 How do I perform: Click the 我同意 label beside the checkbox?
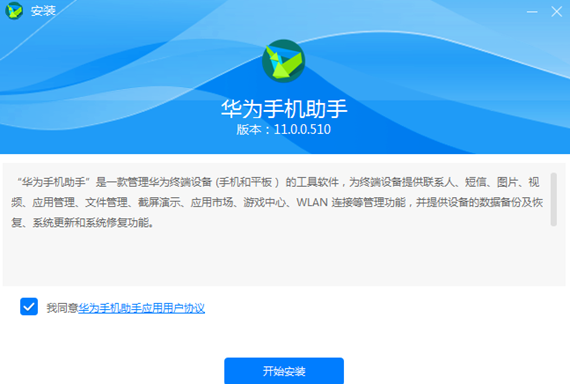[62, 308]
